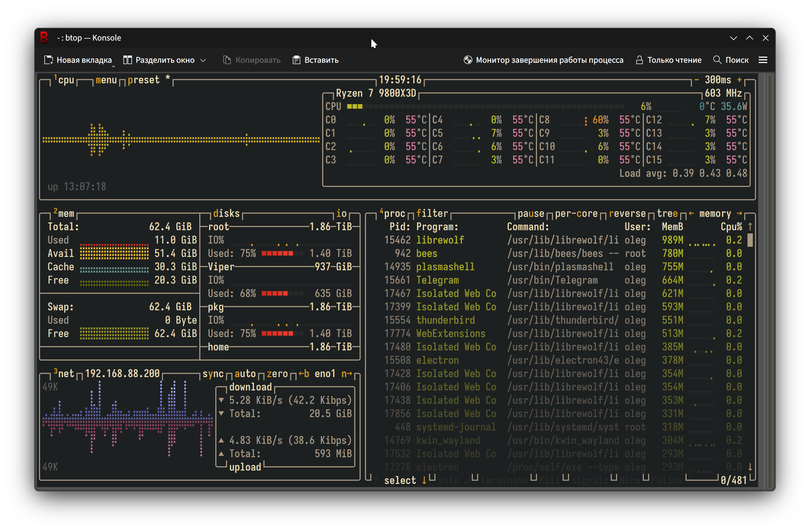Click the memory Used red meter bar
The height and width of the screenshot is (532, 810).
pos(114,245)
